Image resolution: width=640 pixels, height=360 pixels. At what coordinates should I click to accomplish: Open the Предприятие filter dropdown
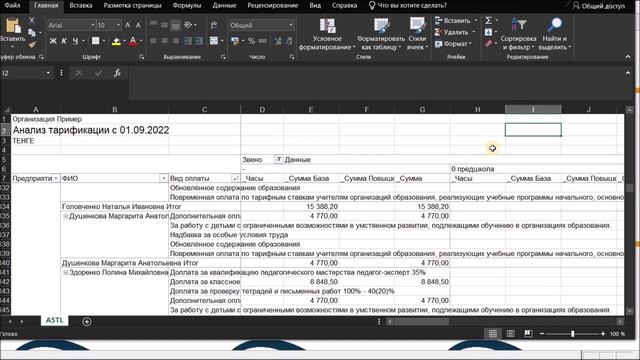click(56, 178)
